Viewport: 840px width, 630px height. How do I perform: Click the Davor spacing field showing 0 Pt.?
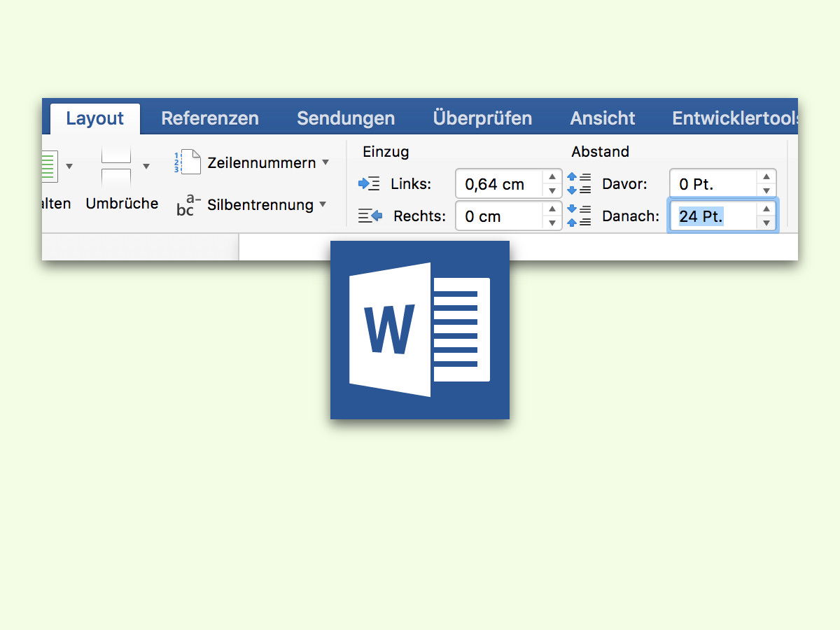click(x=713, y=184)
